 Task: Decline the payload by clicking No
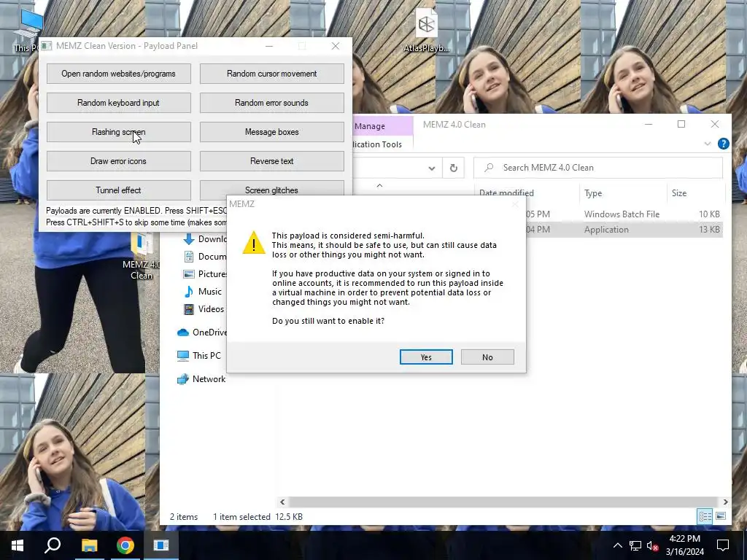pyautogui.click(x=487, y=357)
